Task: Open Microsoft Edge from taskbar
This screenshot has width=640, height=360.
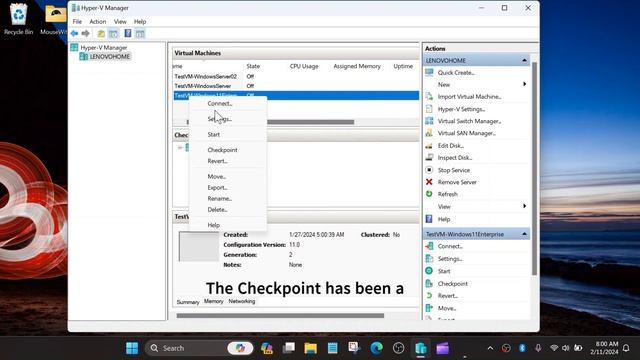Action: [377, 348]
